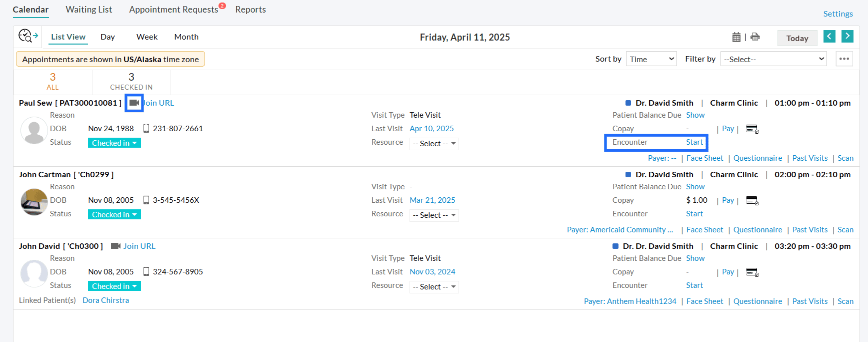
Task: Show the CHECKED IN appointments filter
Action: [131, 81]
